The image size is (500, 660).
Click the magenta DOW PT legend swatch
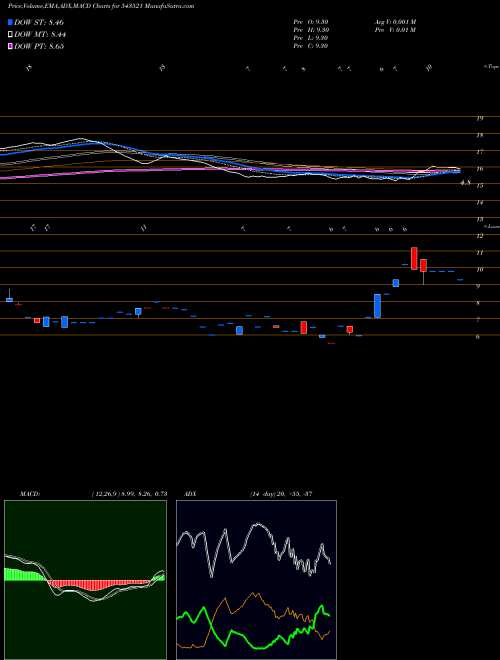10,47
